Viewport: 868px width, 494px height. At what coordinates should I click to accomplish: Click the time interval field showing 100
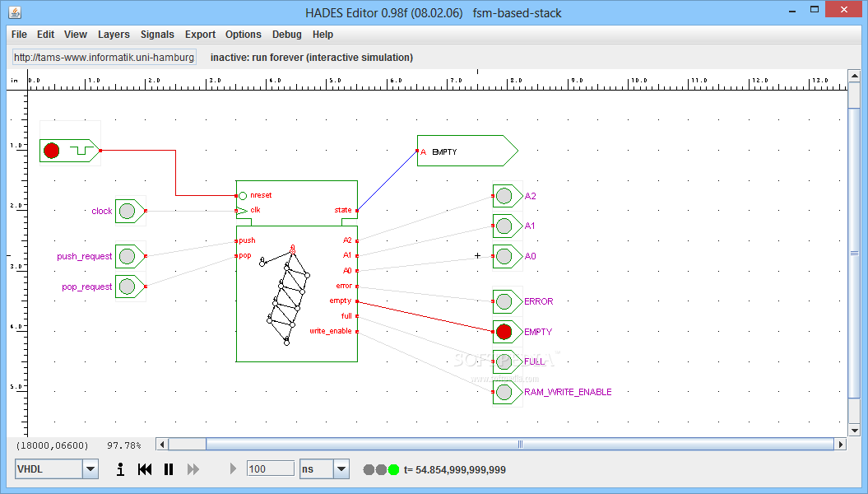[270, 468]
